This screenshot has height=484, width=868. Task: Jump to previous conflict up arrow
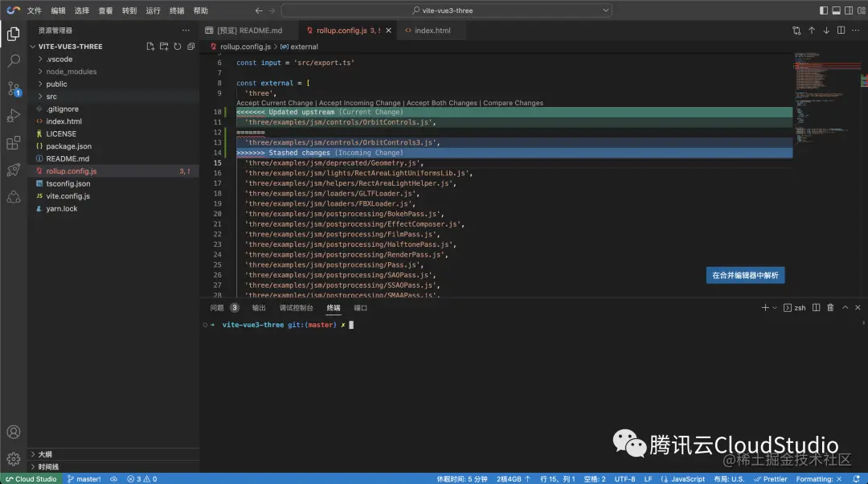coord(812,31)
